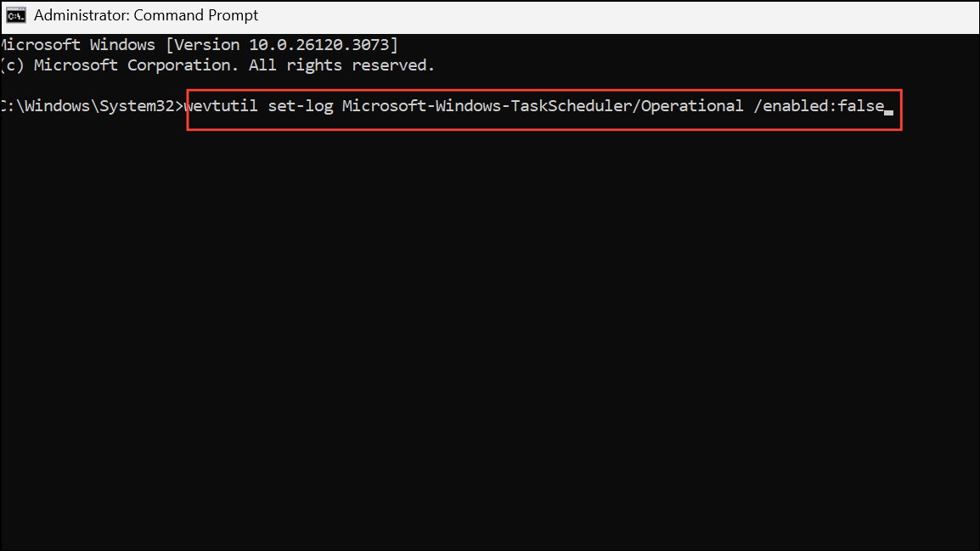
Task: Click the word 'false' at command end
Action: tap(860, 106)
